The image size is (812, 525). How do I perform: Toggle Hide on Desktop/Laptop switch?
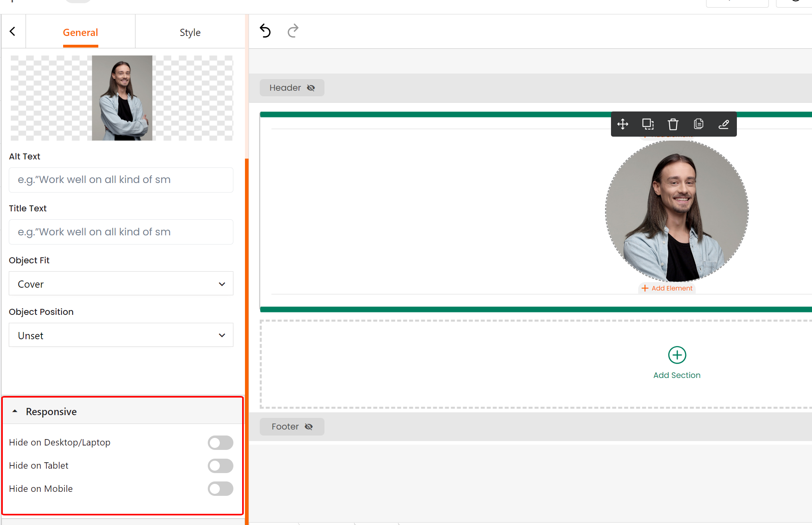pyautogui.click(x=220, y=443)
